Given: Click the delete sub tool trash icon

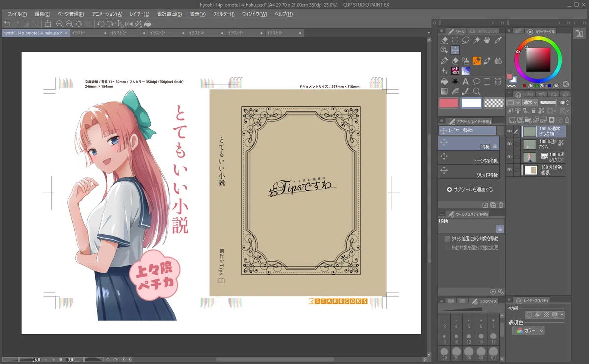Looking at the screenshot, I should 501,205.
